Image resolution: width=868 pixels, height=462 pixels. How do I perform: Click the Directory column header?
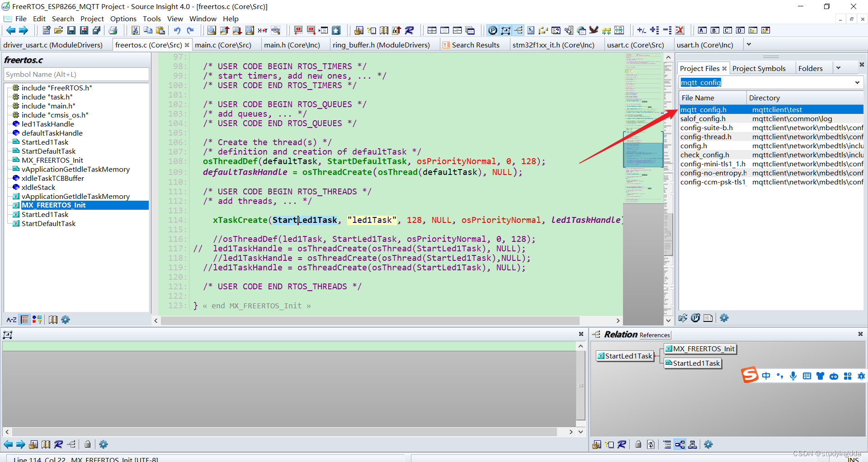[805, 98]
